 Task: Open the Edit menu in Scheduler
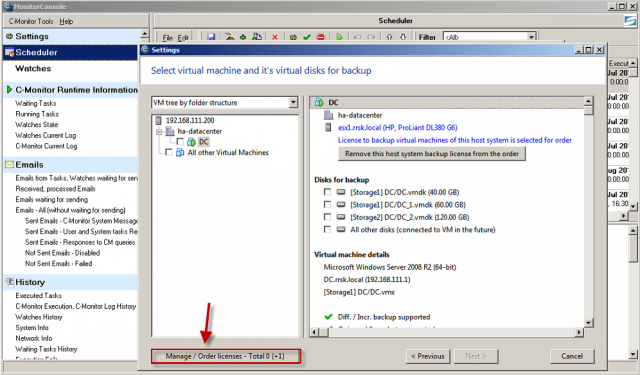pos(183,38)
